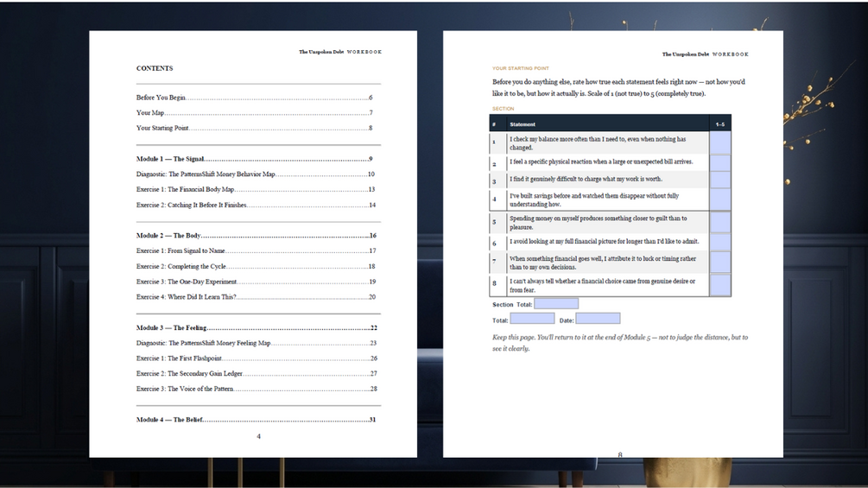The height and width of the screenshot is (488, 868).
Task: Click rating field for statement 6 avoid looking
Action: click(x=720, y=243)
